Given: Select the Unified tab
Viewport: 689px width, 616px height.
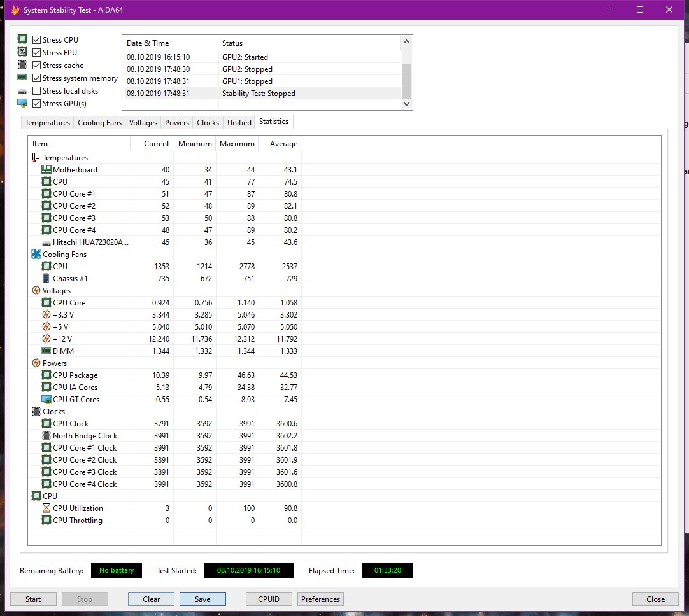Looking at the screenshot, I should pyautogui.click(x=239, y=122).
